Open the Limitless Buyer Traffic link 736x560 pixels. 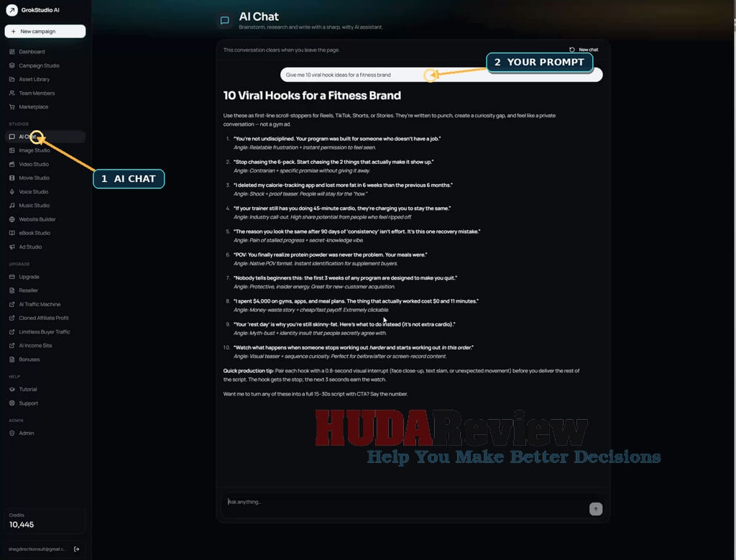45,332
